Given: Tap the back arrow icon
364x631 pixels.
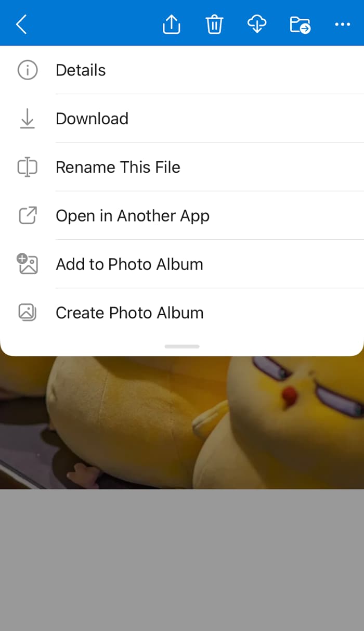Looking at the screenshot, I should pos(21,24).
